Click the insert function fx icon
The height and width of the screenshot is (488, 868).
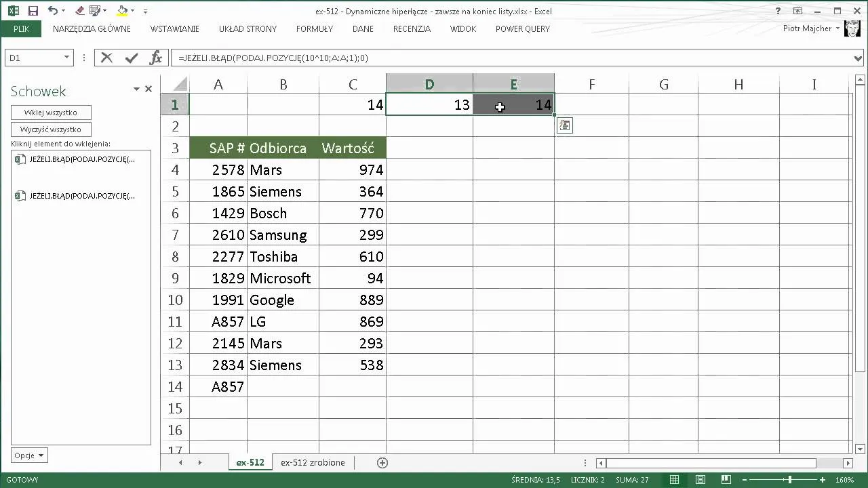coord(156,58)
